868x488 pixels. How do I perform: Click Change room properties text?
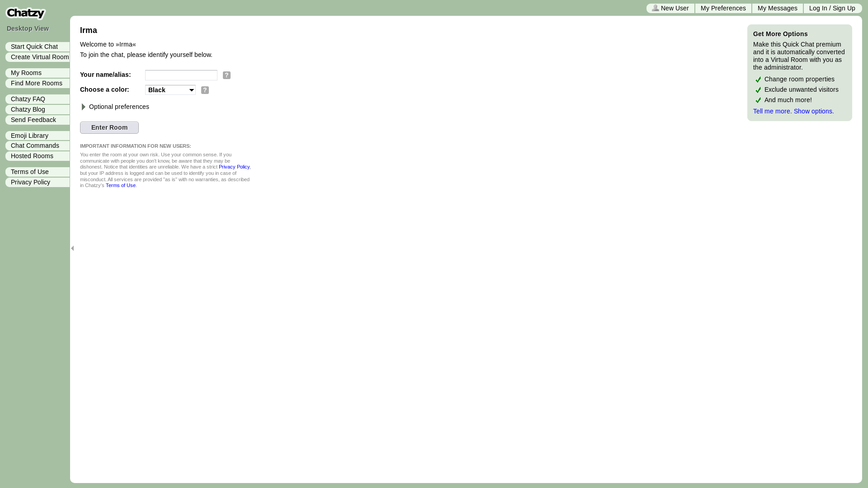coord(799,79)
